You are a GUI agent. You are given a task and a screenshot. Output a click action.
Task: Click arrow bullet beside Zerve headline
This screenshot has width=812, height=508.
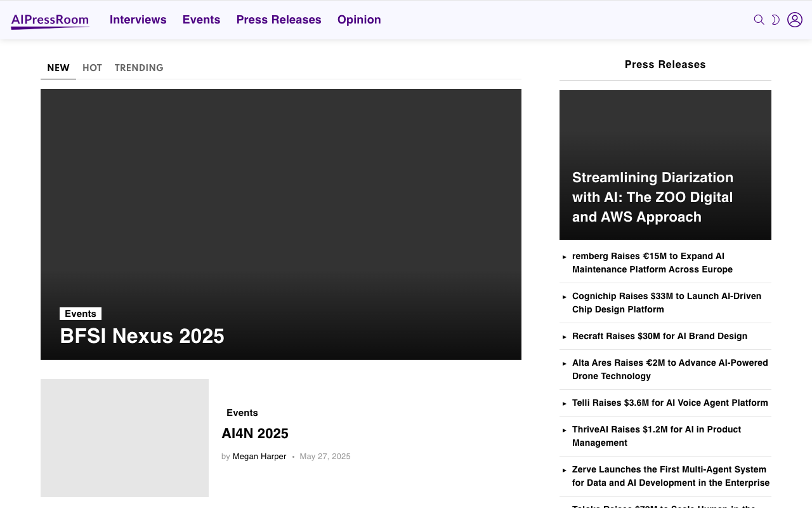click(564, 470)
